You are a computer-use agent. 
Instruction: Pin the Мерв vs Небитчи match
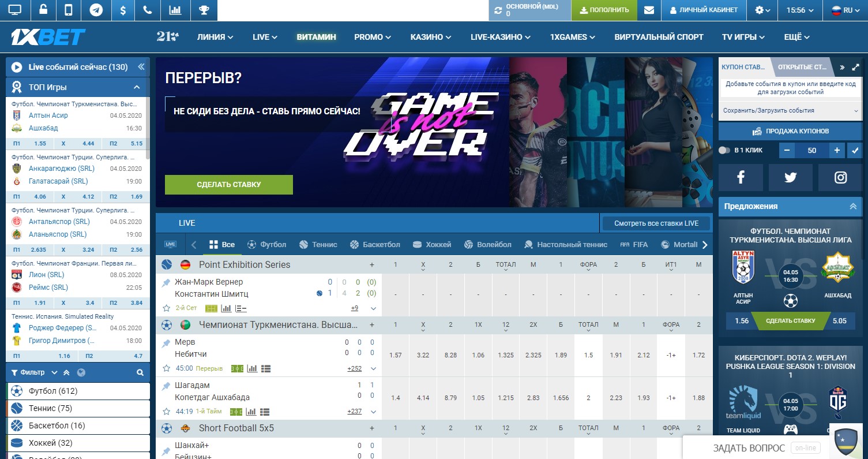166,344
